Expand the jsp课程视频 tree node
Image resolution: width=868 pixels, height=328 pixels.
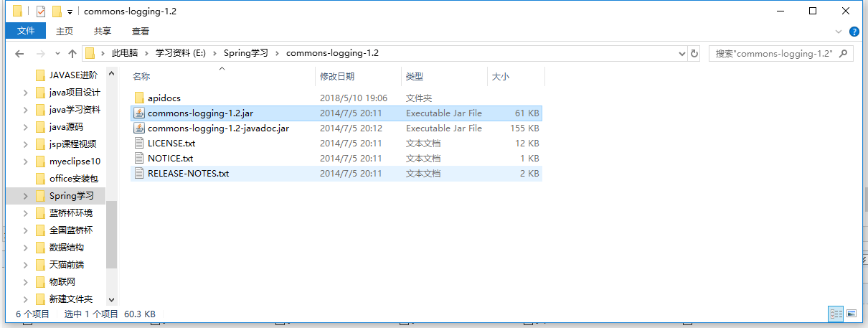[26, 144]
